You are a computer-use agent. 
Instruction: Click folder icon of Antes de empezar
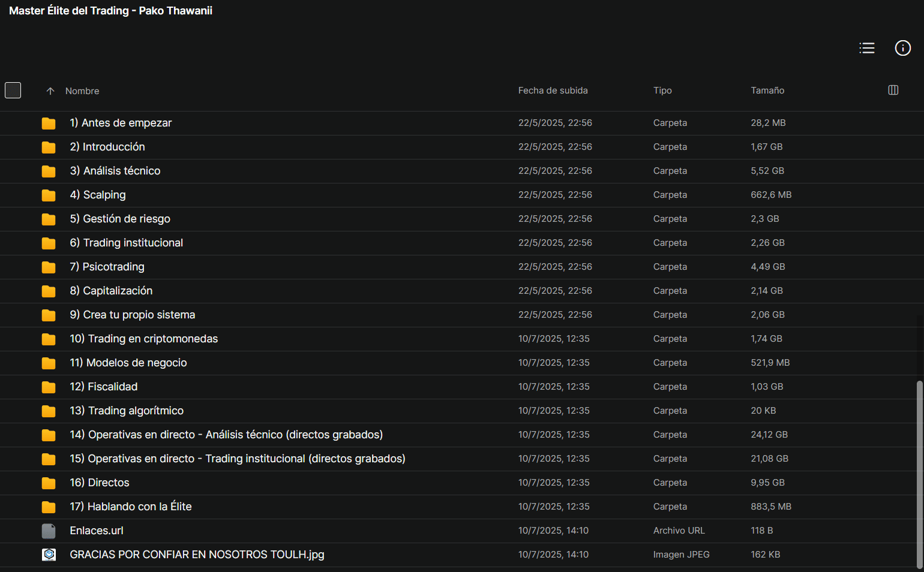(x=49, y=124)
